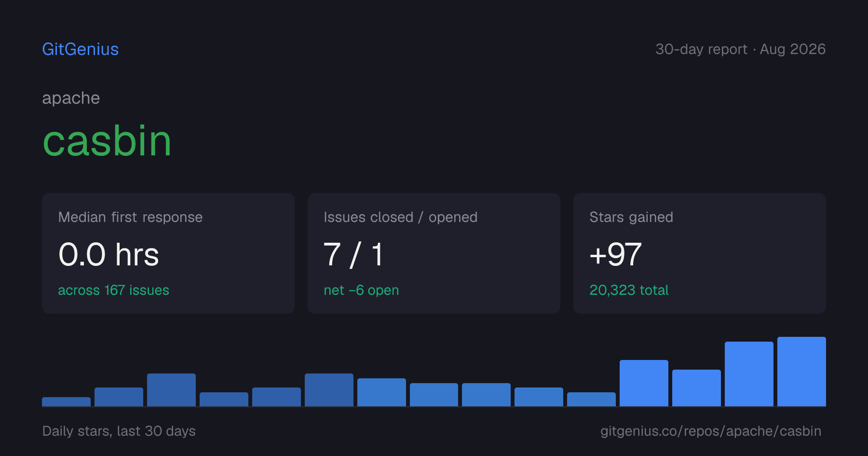This screenshot has height=456, width=868.
Task: Click the 'net −6 open' subtext
Action: (361, 290)
